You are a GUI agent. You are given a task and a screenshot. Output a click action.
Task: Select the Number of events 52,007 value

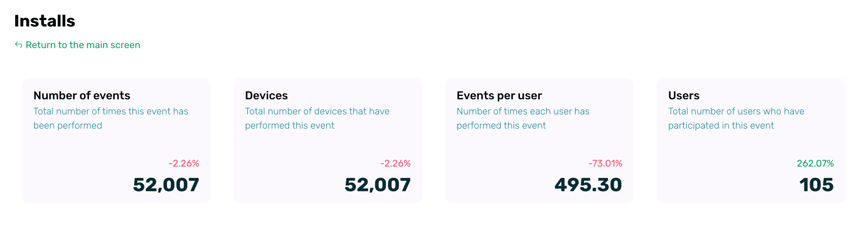[166, 185]
